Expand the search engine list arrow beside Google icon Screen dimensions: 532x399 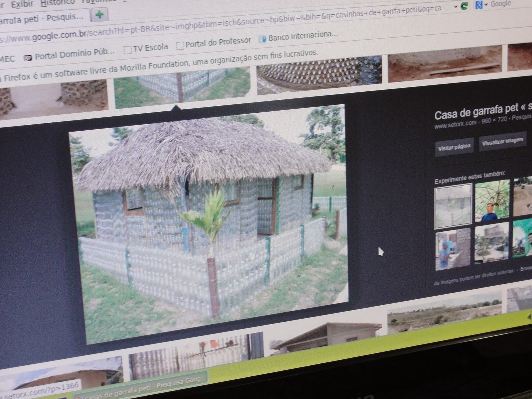[x=486, y=4]
